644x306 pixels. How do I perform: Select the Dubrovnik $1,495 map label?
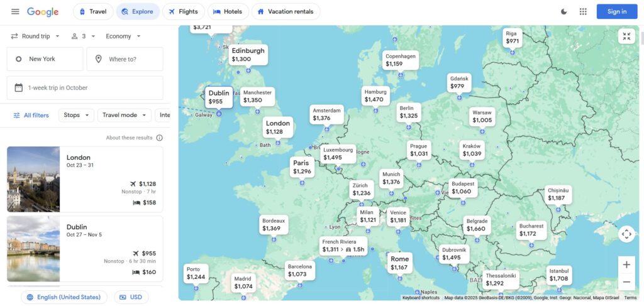click(454, 254)
